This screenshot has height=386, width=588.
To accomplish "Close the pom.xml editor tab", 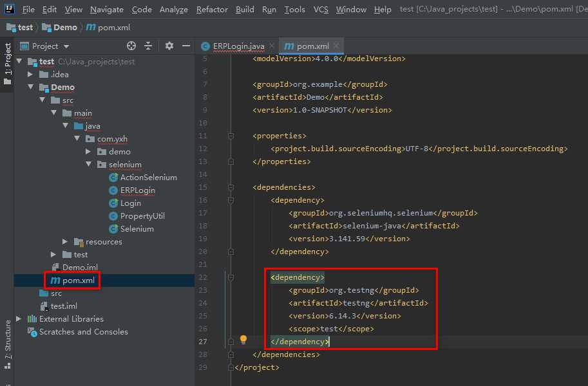I will point(336,46).
